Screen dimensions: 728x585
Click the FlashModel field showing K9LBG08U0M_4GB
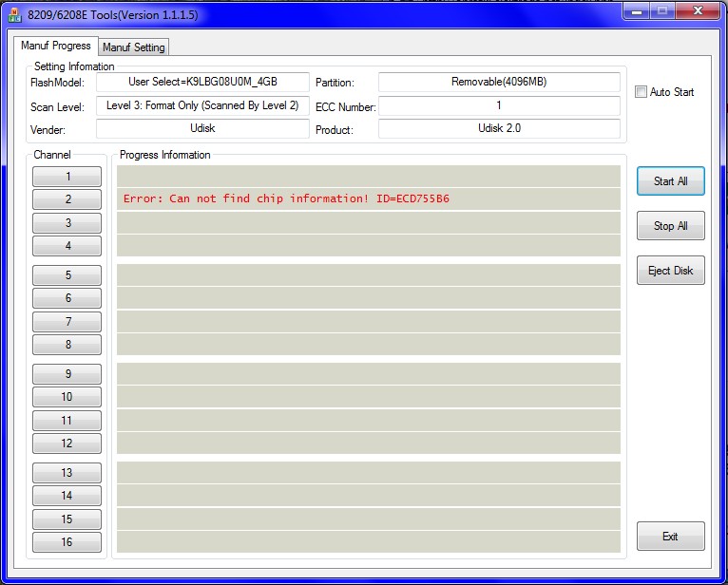point(202,82)
